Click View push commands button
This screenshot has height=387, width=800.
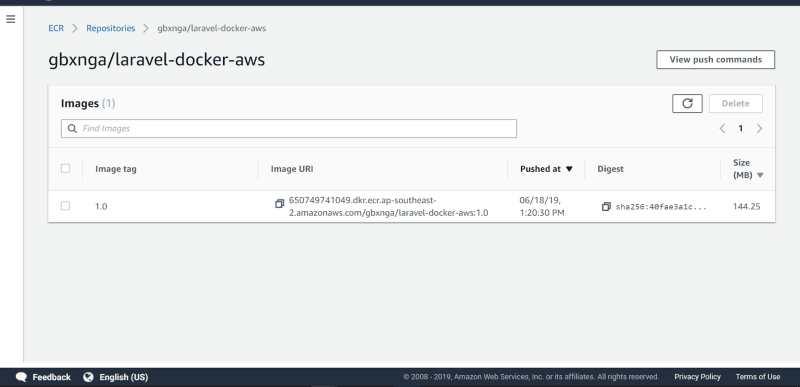(x=715, y=60)
